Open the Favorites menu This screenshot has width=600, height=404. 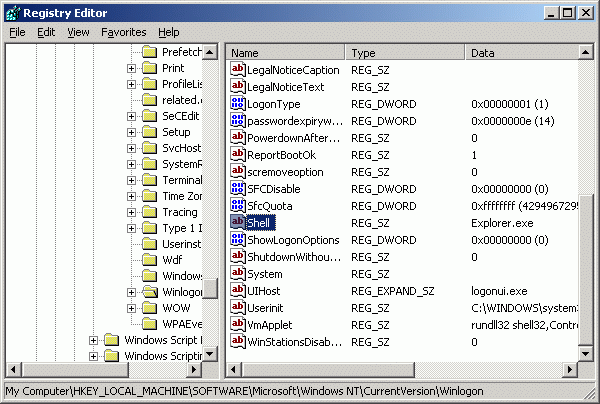124,32
